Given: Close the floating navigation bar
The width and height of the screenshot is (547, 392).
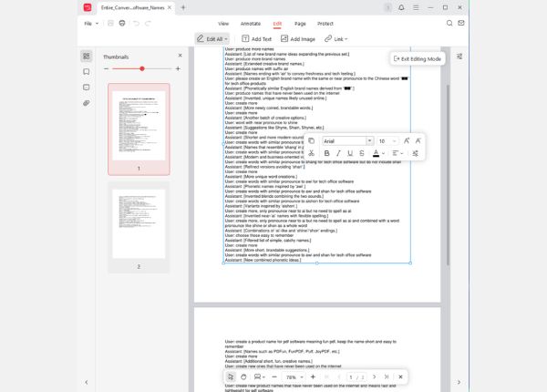Looking at the screenshot, I should (400, 377).
